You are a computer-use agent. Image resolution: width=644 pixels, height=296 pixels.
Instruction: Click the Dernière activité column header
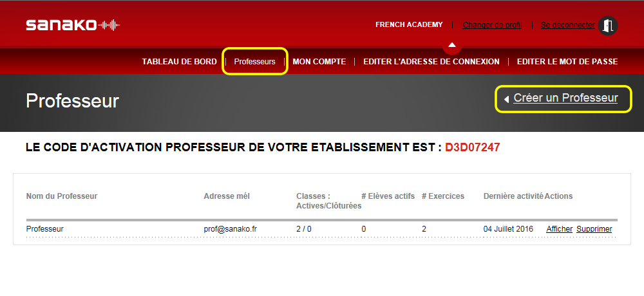(x=513, y=196)
